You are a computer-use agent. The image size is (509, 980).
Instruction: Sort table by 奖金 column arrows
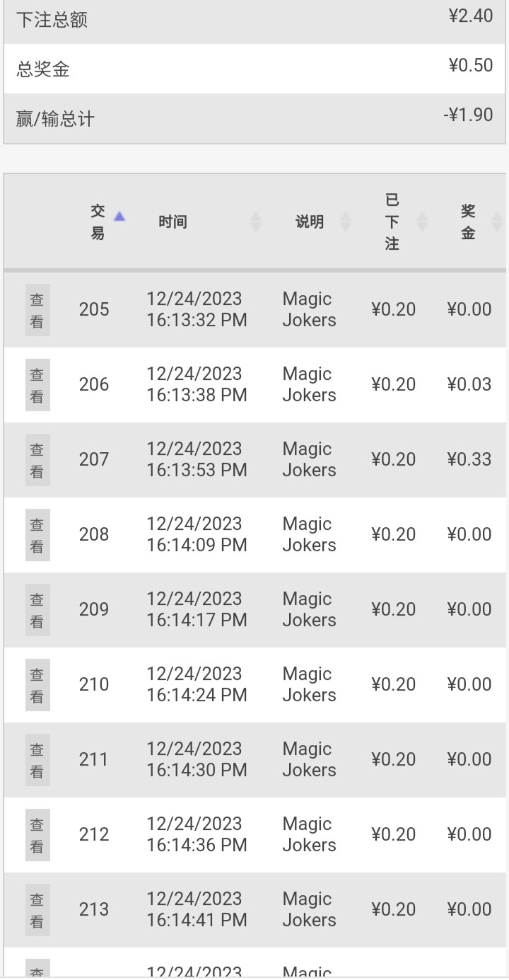click(497, 222)
